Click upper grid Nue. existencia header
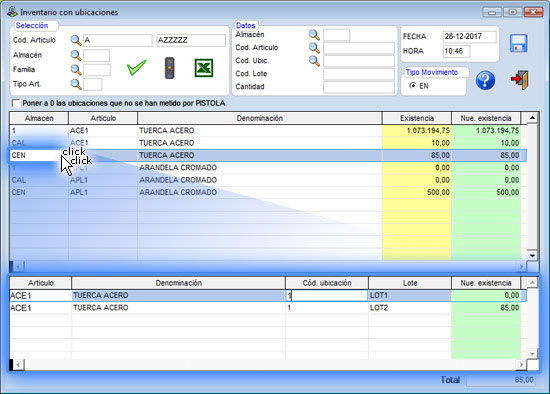The image size is (550, 394). point(486,118)
